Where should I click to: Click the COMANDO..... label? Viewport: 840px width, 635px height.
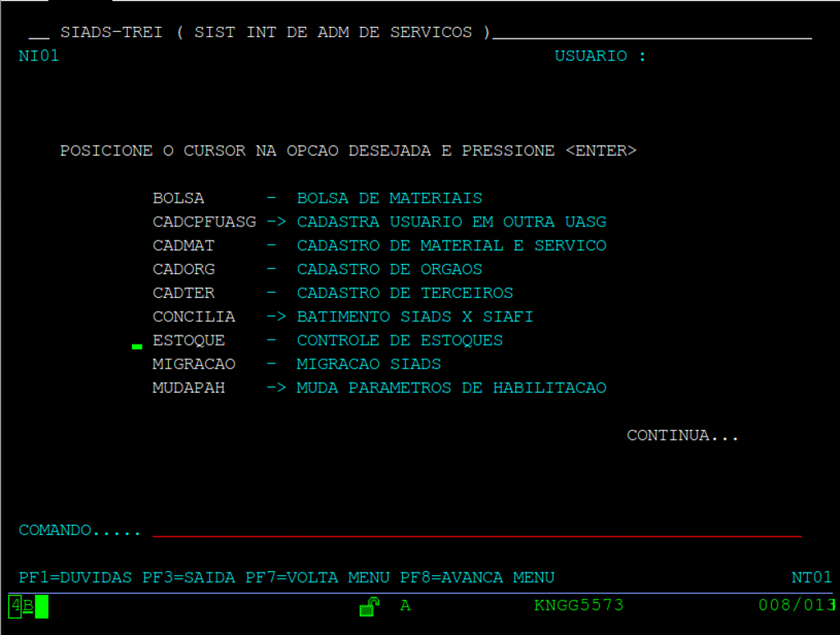click(x=80, y=531)
